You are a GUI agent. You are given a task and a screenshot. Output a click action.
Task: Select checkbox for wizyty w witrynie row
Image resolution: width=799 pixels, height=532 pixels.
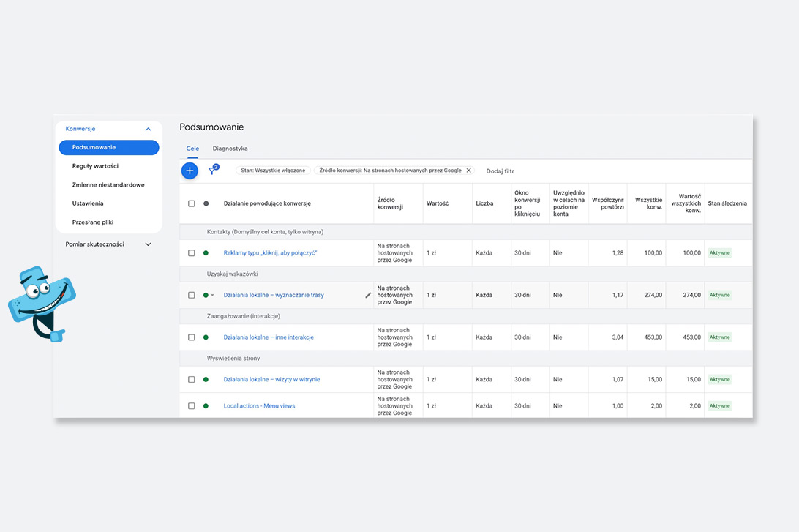[192, 380]
